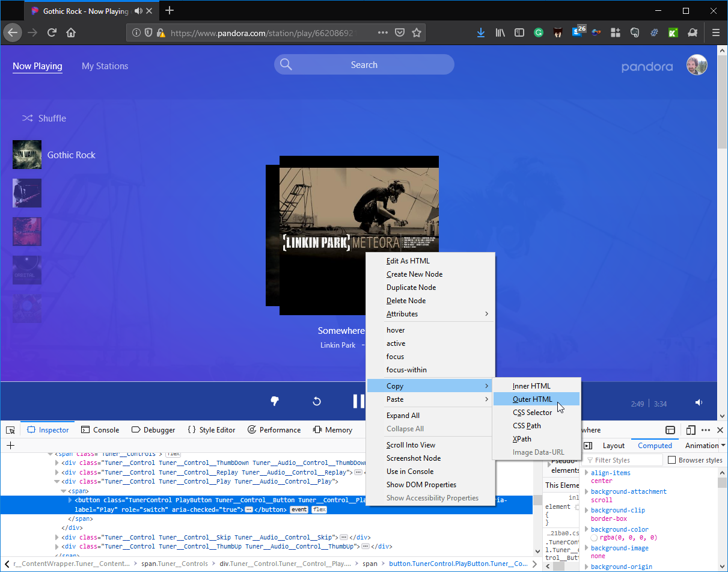Toggle the hover pseudo-class state
728x572 pixels.
pos(396,330)
